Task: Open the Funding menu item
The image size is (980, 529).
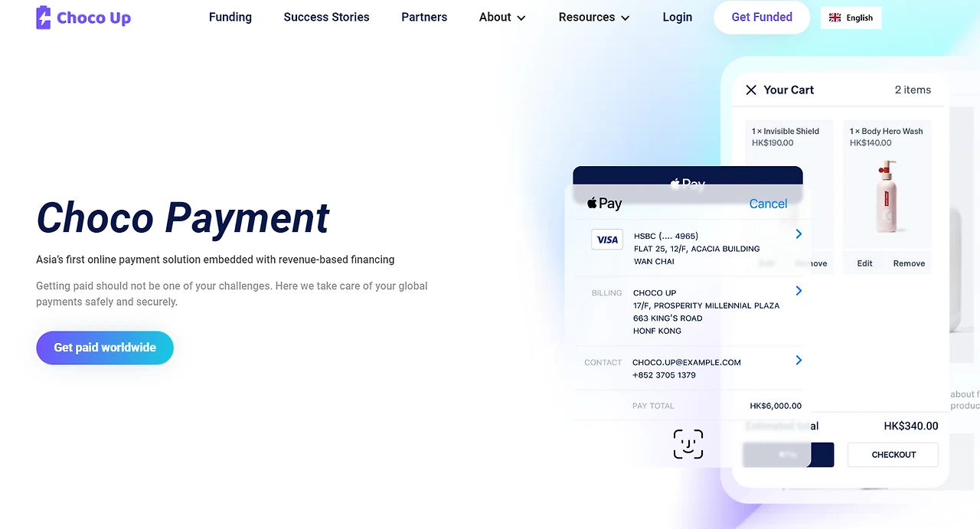Action: (x=230, y=17)
